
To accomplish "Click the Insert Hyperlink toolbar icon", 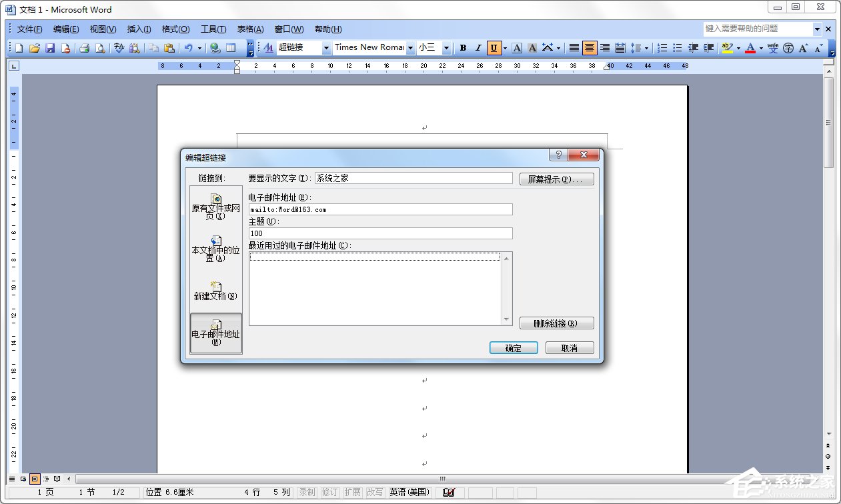I will tap(215, 47).
